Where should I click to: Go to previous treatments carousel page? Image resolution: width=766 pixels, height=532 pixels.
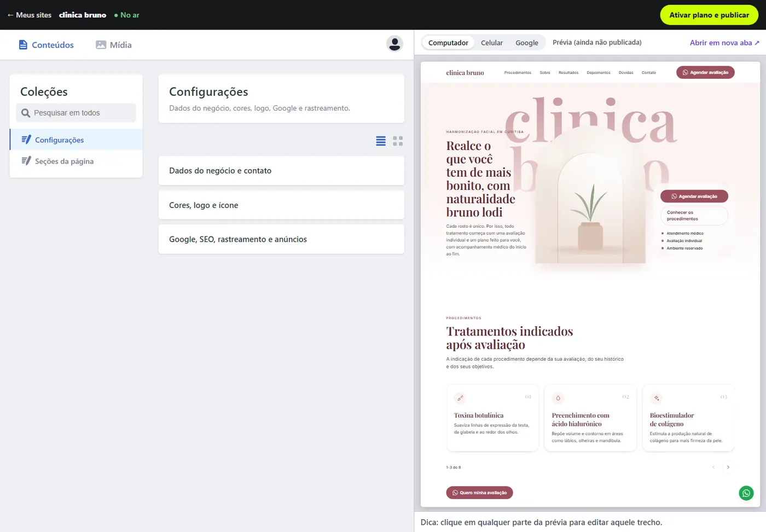pos(713,467)
